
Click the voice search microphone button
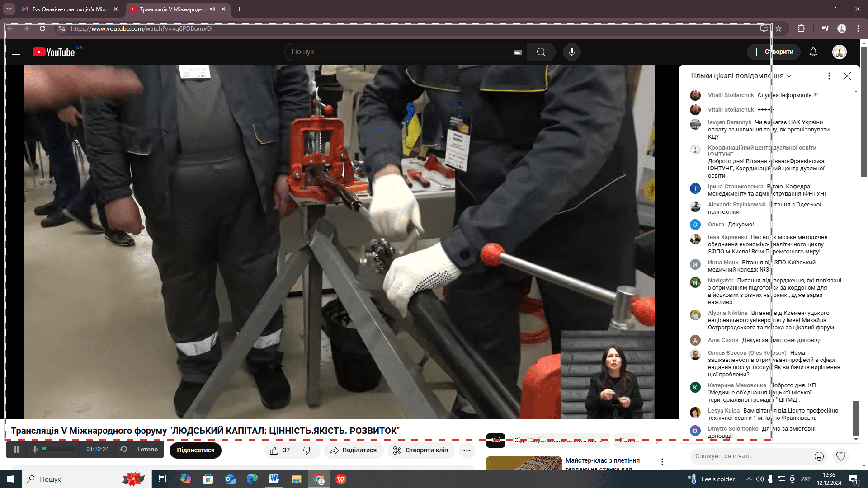point(571,52)
